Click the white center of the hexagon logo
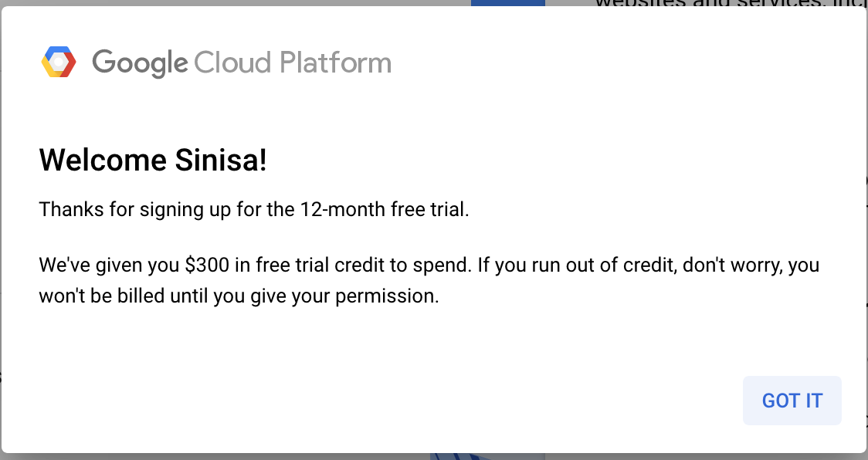 click(x=59, y=62)
